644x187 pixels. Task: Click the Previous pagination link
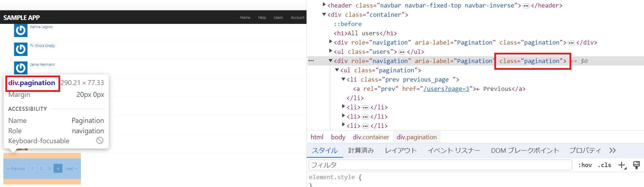coord(16,168)
